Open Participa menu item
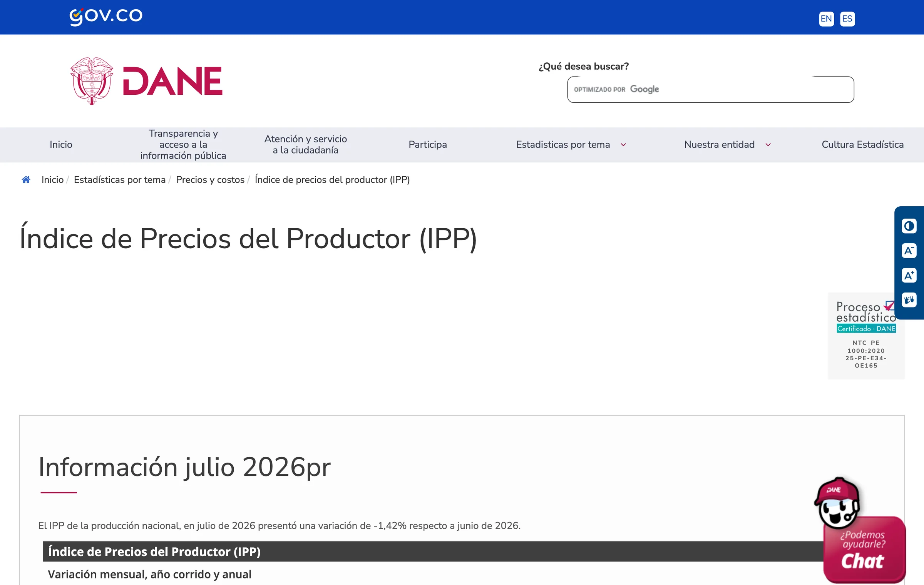This screenshot has width=924, height=585. pos(427,145)
